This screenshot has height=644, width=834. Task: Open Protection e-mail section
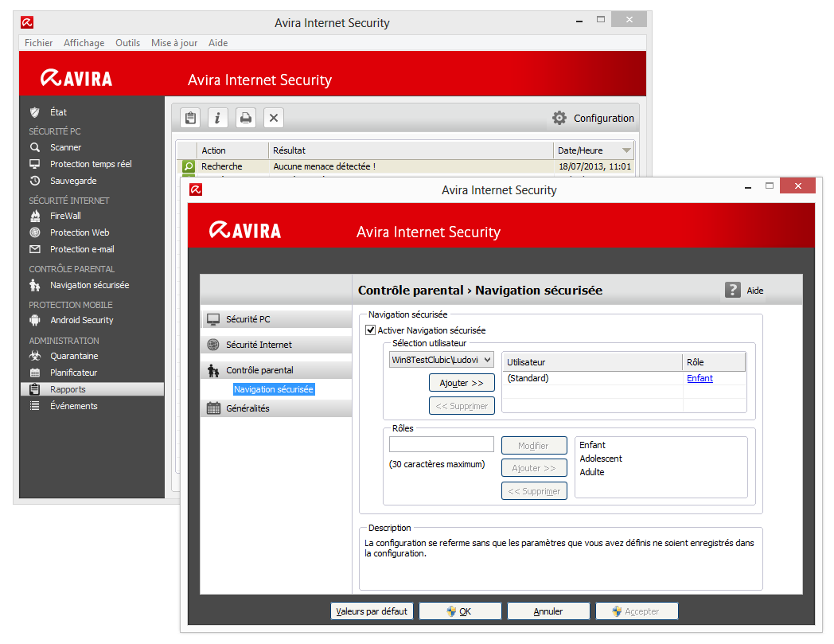pyautogui.click(x=82, y=249)
